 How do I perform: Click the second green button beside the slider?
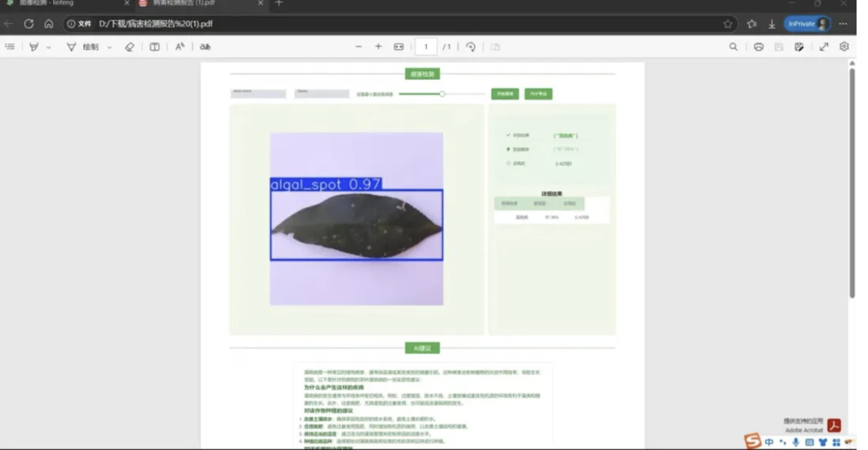coord(539,94)
